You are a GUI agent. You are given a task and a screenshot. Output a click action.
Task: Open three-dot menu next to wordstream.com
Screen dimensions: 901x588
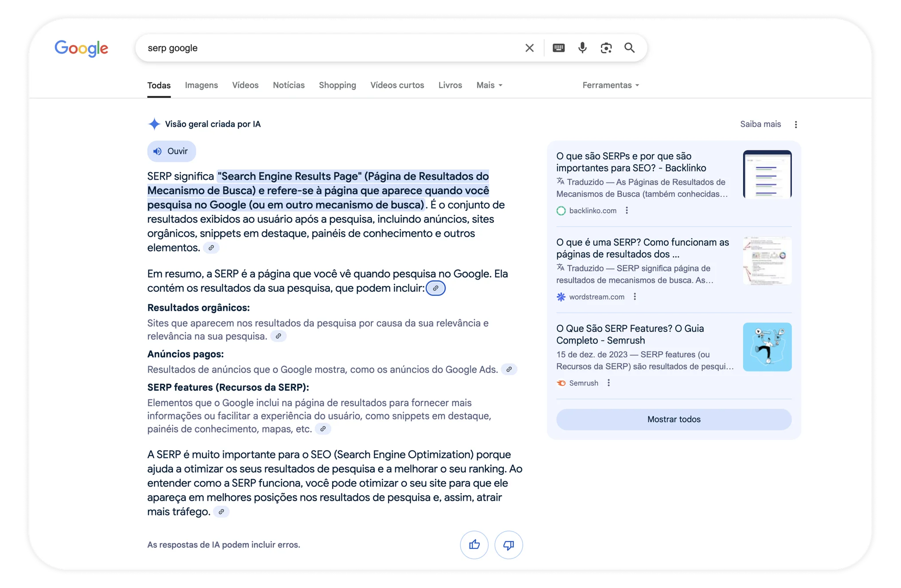click(x=635, y=297)
